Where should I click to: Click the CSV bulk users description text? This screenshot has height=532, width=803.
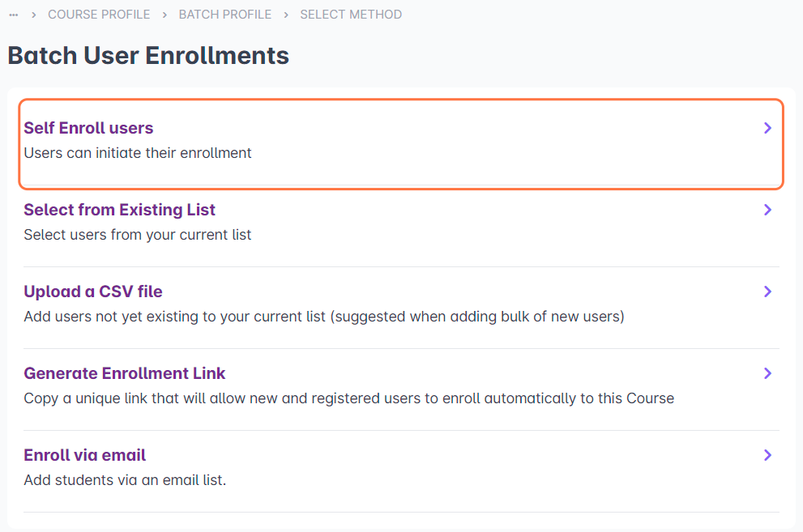coord(324,317)
